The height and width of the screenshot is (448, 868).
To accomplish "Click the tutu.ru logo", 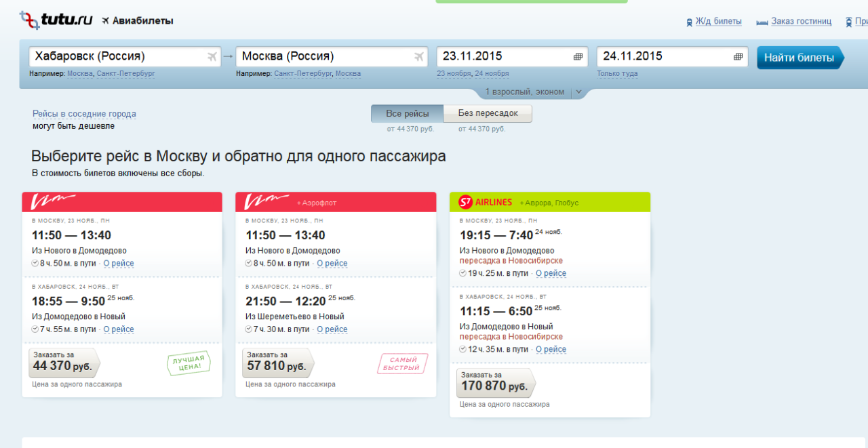I will 56,20.
